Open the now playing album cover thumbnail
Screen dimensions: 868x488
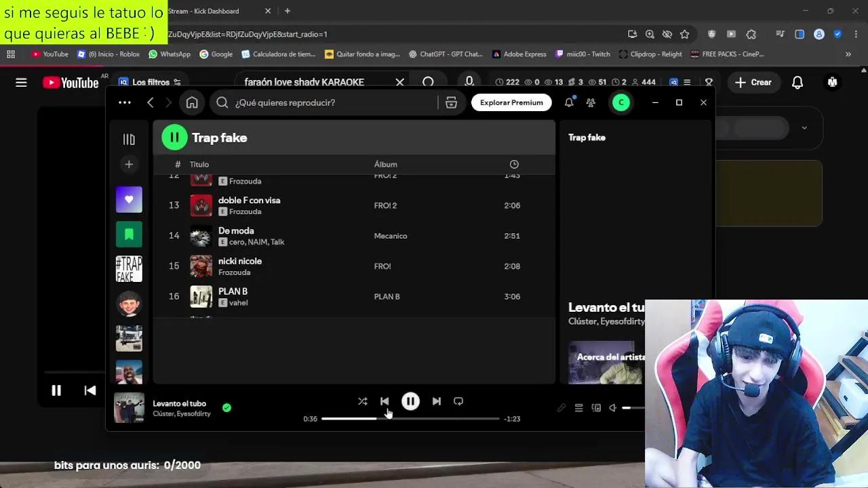point(129,408)
